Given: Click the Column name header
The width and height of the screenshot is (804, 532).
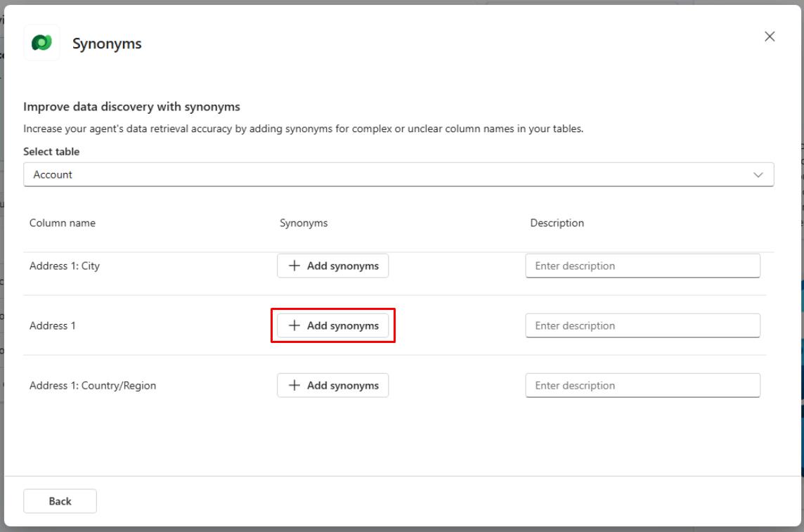Looking at the screenshot, I should tap(62, 223).
